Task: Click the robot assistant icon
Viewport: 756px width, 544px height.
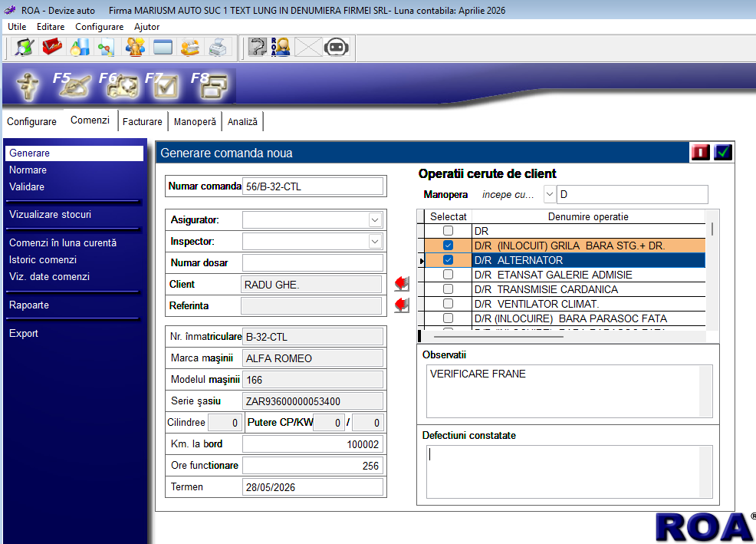Action: pos(336,48)
